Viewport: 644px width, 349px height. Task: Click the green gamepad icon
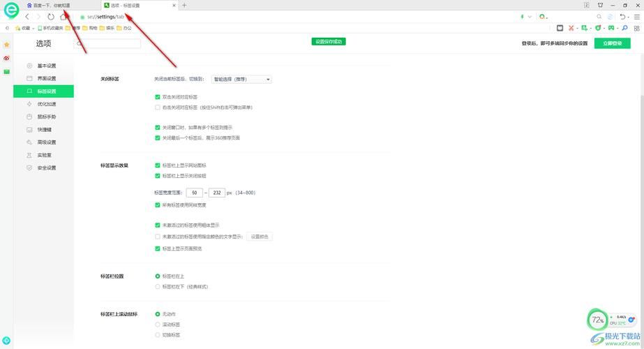611,28
